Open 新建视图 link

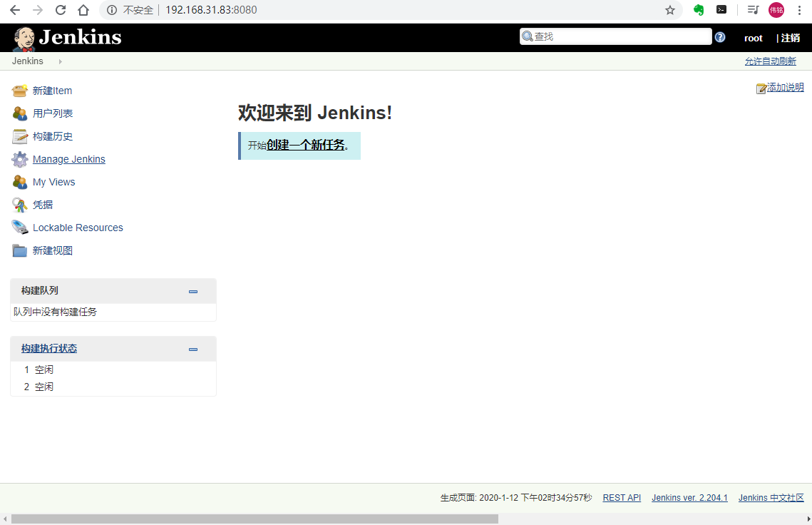pos(52,250)
